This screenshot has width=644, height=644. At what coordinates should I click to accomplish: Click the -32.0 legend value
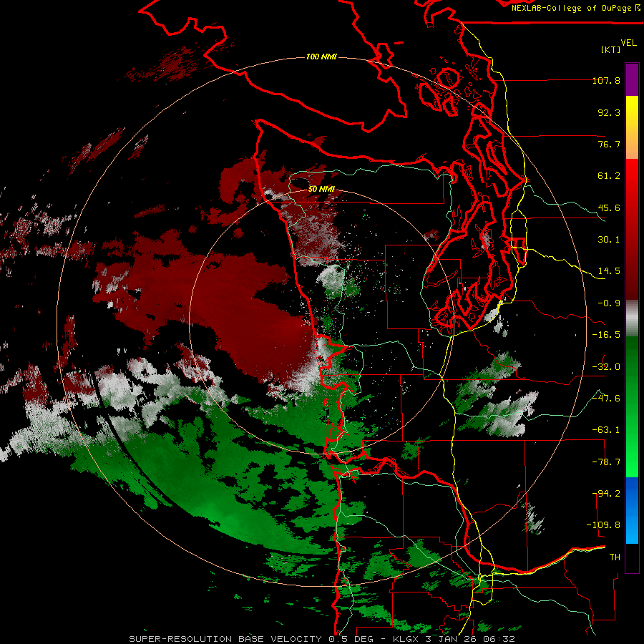(x=606, y=367)
